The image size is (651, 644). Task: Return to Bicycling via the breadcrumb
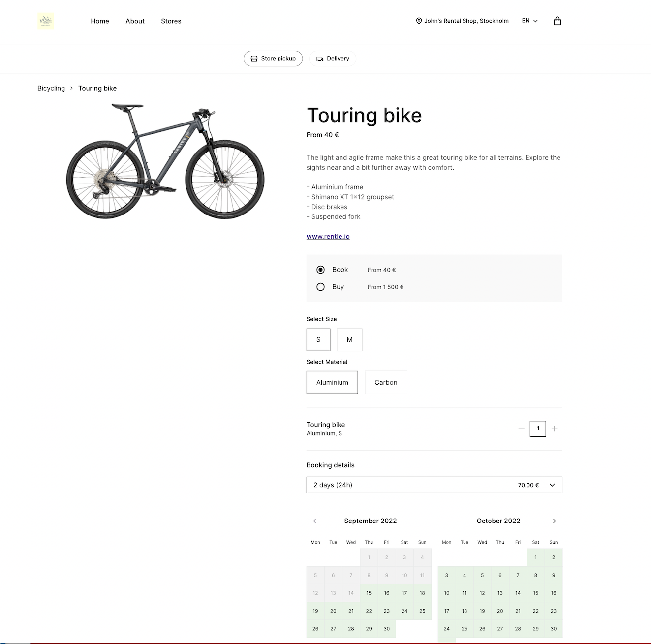click(x=51, y=88)
